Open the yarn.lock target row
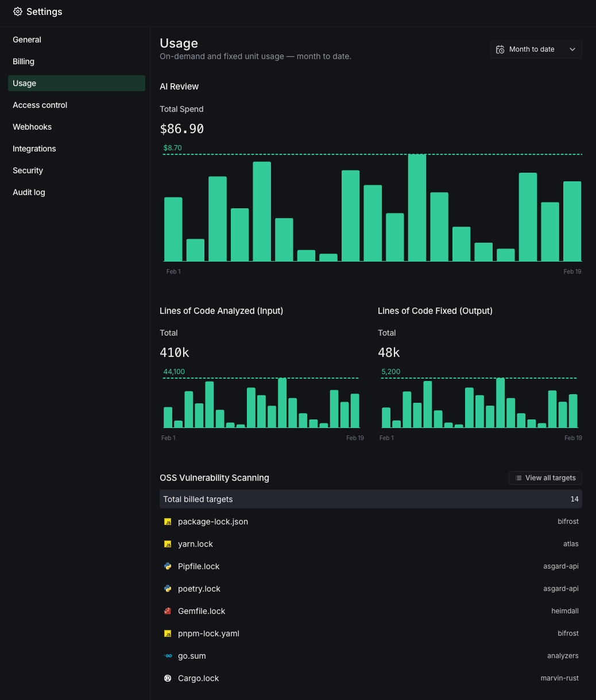 tap(370, 544)
